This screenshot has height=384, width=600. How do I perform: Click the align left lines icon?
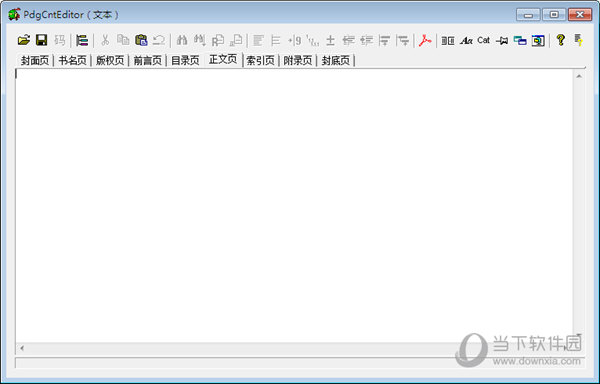coord(258,40)
